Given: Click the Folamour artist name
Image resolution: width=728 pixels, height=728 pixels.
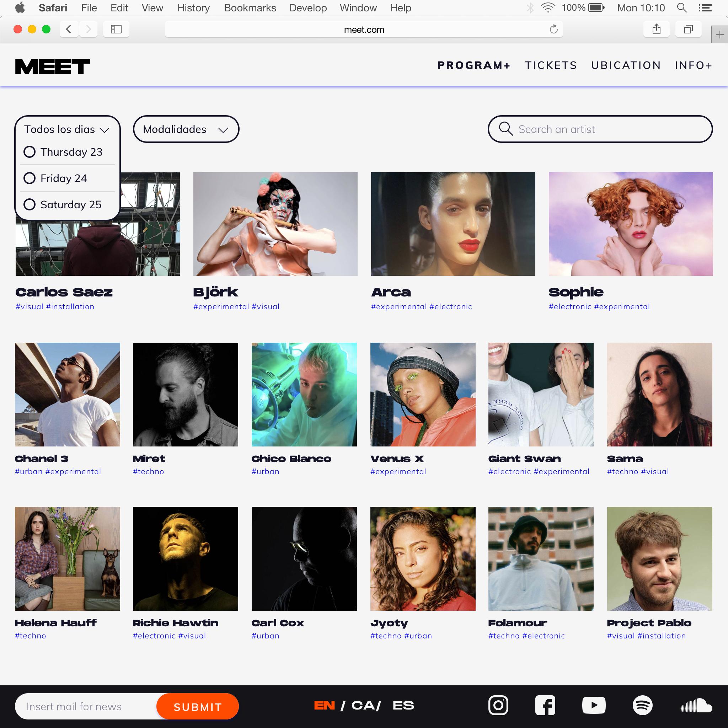Looking at the screenshot, I should point(518,623).
